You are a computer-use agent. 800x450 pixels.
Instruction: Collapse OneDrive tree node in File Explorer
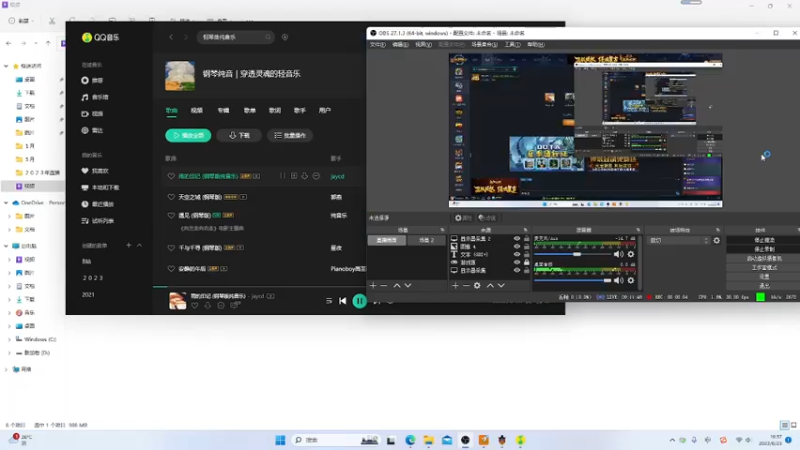[x=6, y=203]
